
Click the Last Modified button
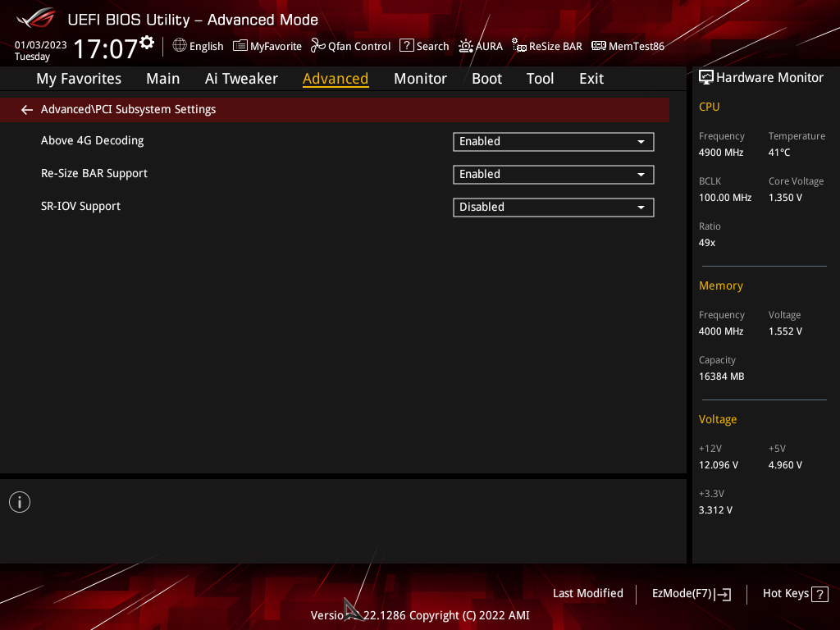click(x=587, y=593)
